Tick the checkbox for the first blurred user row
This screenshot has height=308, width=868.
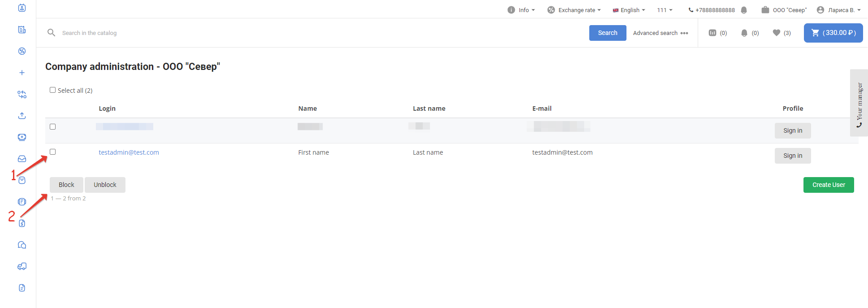53,127
